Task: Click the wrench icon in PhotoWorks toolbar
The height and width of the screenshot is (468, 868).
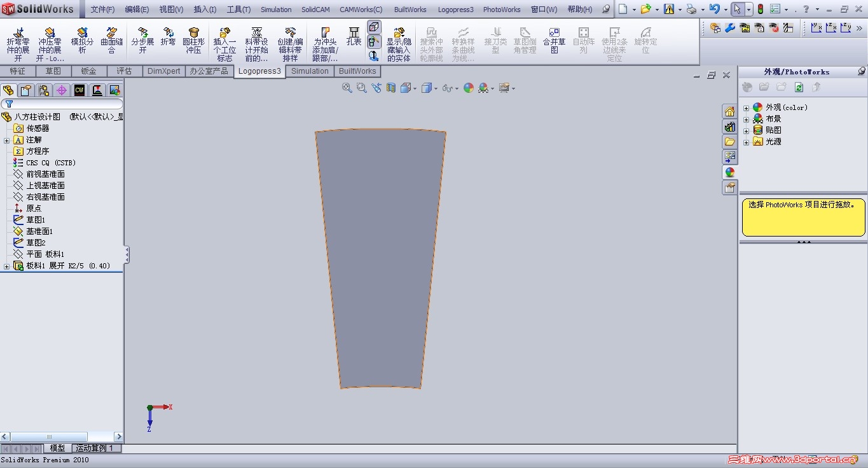Action: pyautogui.click(x=730, y=27)
